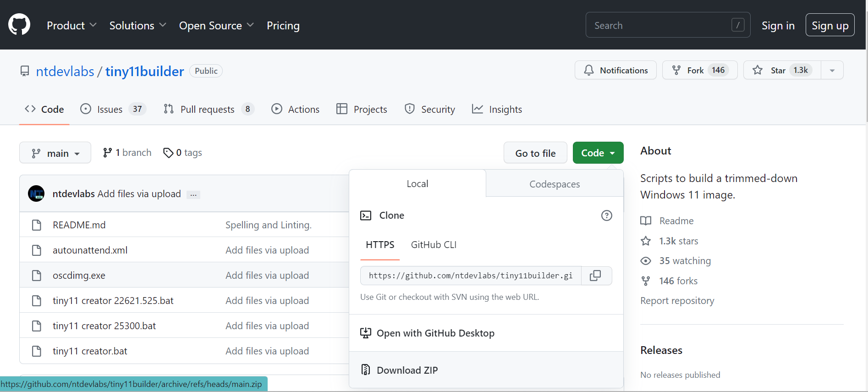Click file icon next to oscdimg.exe

[37, 276]
